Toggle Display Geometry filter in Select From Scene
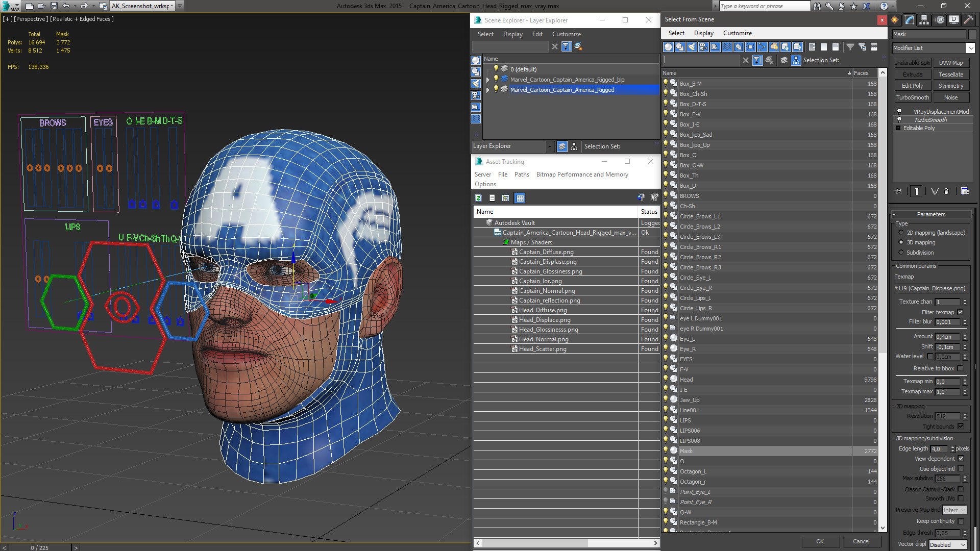The height and width of the screenshot is (551, 980). coord(668,47)
